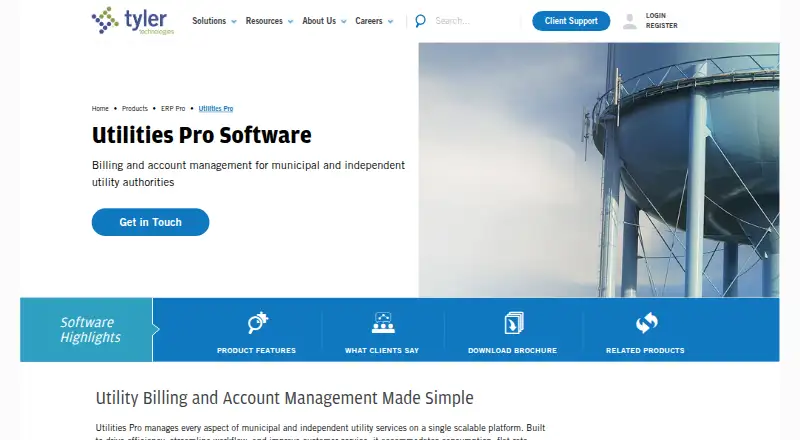Expand the Careers menu chevron

tap(390, 21)
